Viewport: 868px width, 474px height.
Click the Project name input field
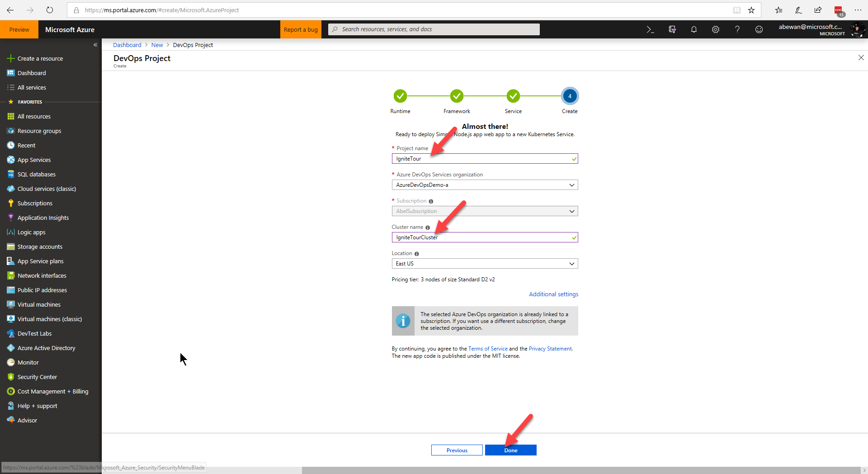pos(485,159)
